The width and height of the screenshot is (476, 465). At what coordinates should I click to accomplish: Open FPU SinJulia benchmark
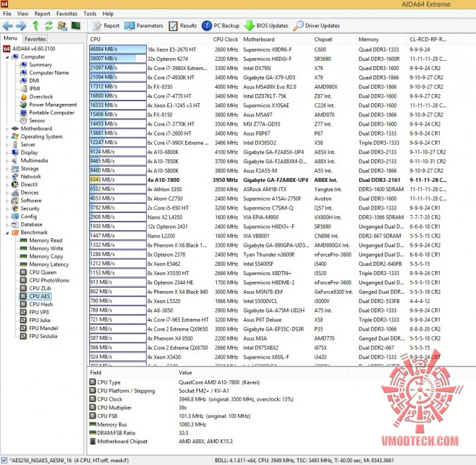click(43, 336)
